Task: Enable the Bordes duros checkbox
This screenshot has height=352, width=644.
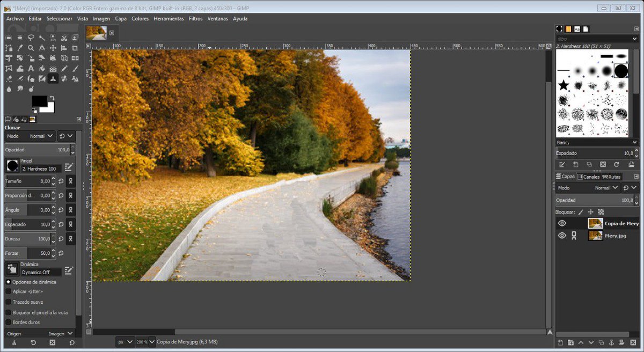Action: [8, 322]
